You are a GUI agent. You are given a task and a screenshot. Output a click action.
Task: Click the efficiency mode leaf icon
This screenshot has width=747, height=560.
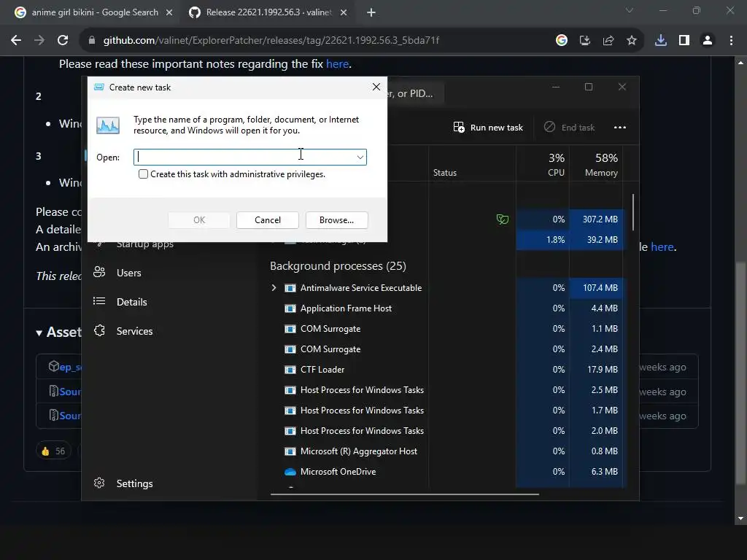[x=503, y=219]
